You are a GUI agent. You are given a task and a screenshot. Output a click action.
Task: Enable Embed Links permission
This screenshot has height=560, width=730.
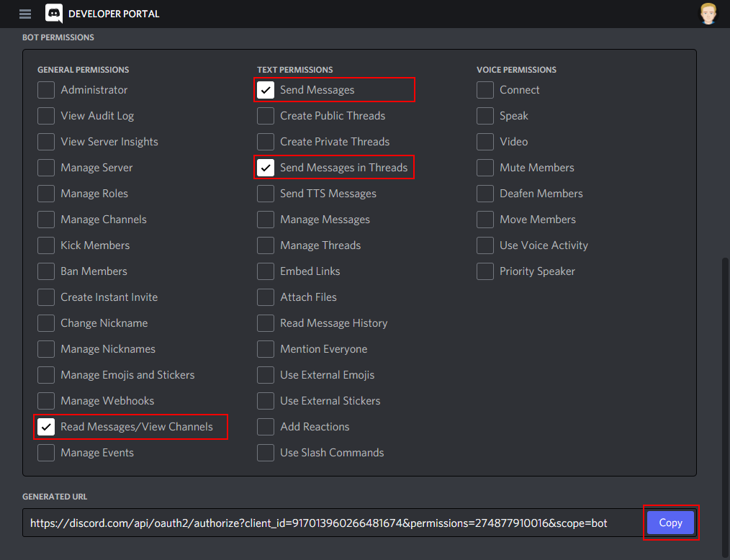tap(266, 271)
